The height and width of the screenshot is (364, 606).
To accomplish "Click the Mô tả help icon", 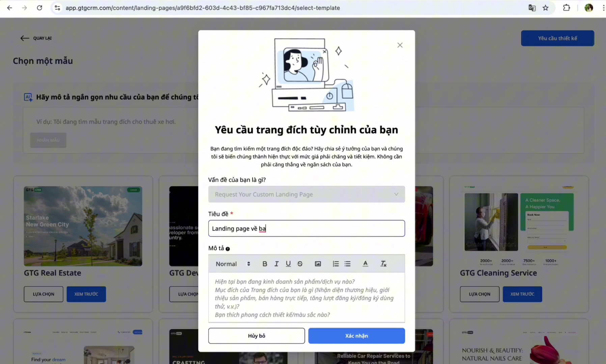I will (x=228, y=249).
